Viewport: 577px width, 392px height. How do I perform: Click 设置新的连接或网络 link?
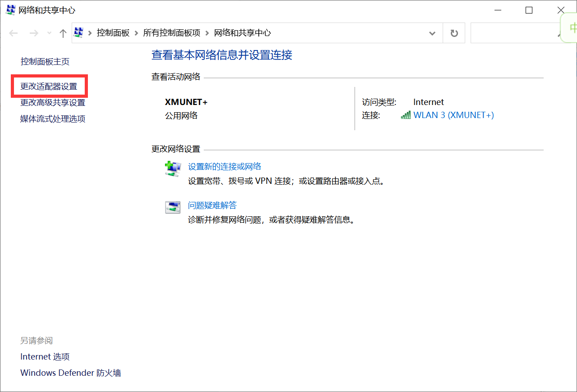(224, 167)
